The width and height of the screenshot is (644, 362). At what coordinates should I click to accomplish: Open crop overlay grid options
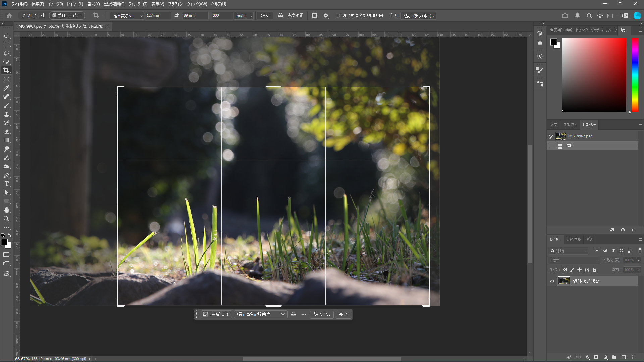[x=314, y=16]
